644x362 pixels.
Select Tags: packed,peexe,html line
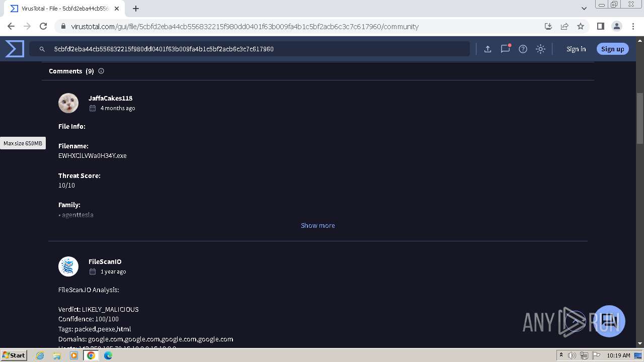coord(95,329)
